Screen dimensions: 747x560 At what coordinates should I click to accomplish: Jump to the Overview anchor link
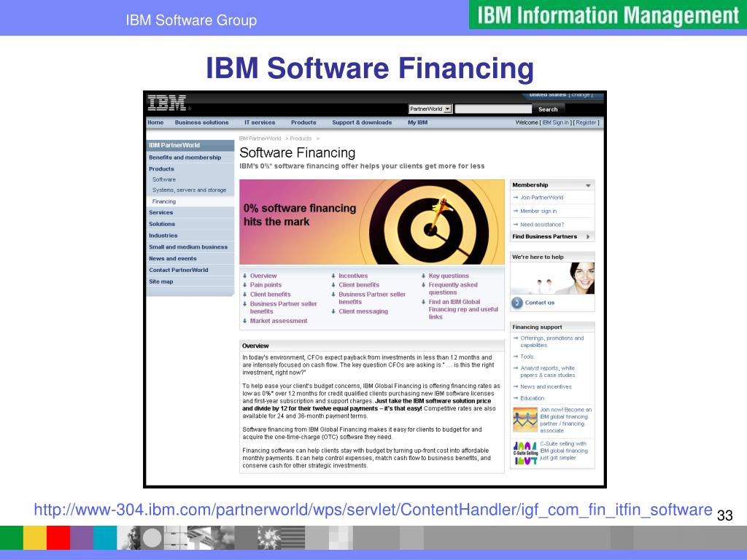(x=263, y=276)
